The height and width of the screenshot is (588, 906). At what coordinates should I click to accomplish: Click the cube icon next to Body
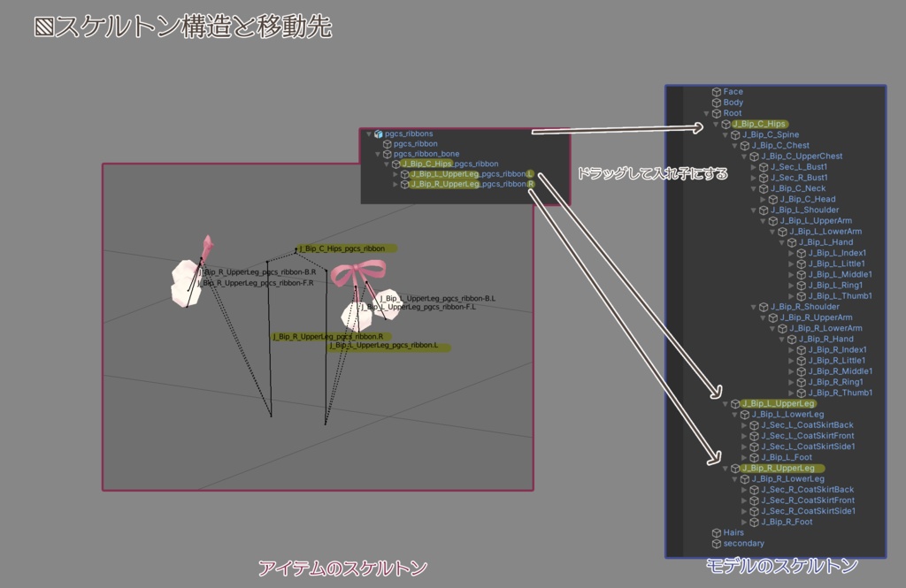717,103
